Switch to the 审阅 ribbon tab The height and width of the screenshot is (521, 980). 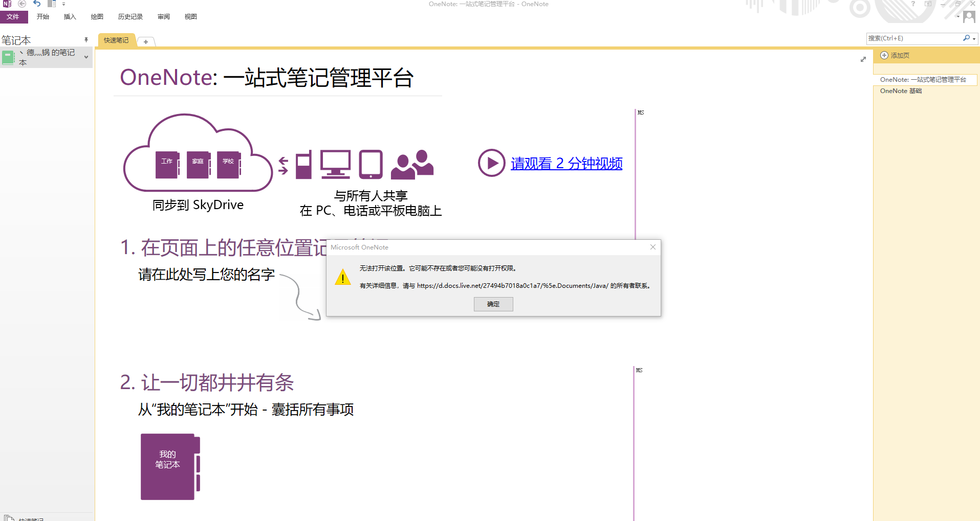(x=164, y=17)
